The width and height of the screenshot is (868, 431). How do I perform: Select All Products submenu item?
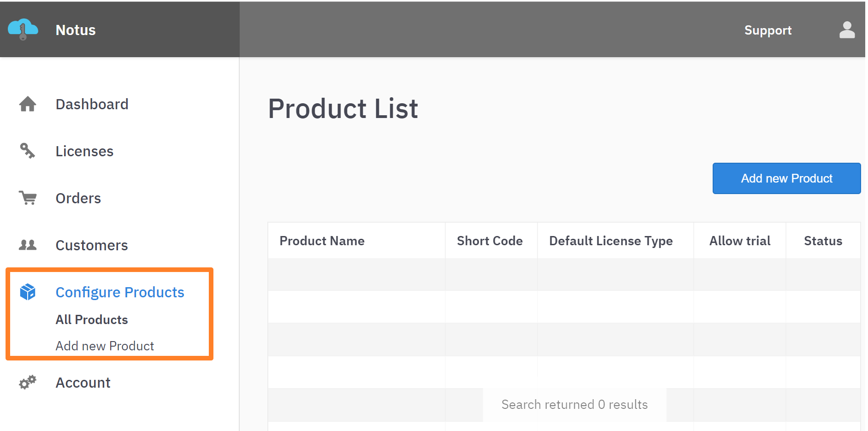tap(92, 319)
